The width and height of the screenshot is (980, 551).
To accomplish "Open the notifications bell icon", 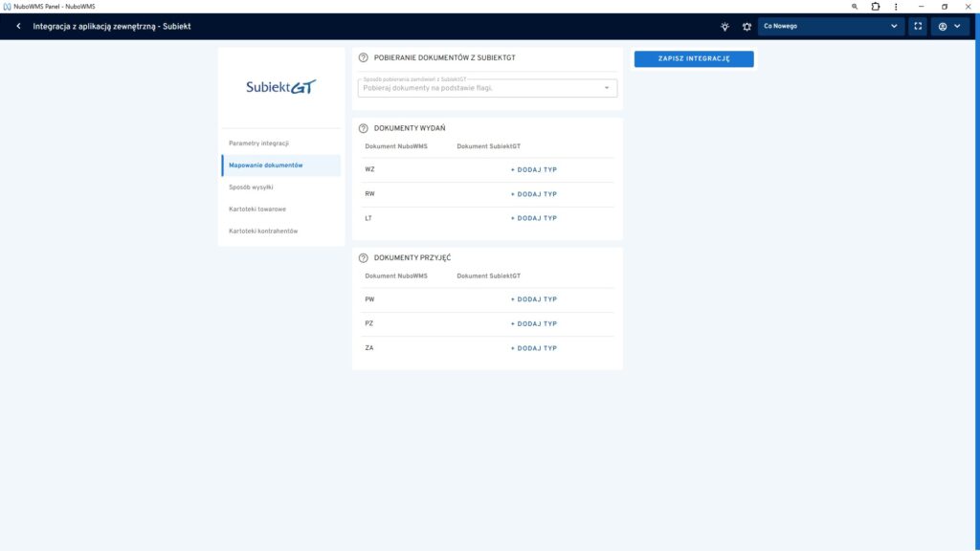I will coord(746,27).
